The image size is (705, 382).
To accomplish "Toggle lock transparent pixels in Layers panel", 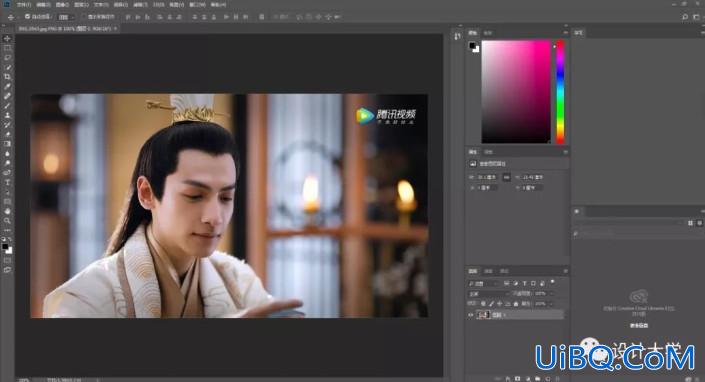I will pyautogui.click(x=483, y=304).
